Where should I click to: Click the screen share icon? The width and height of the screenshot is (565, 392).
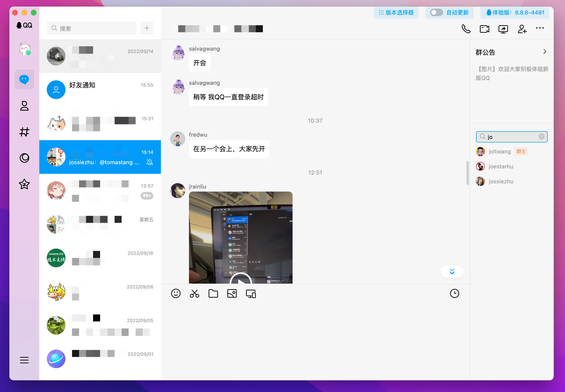pos(503,29)
